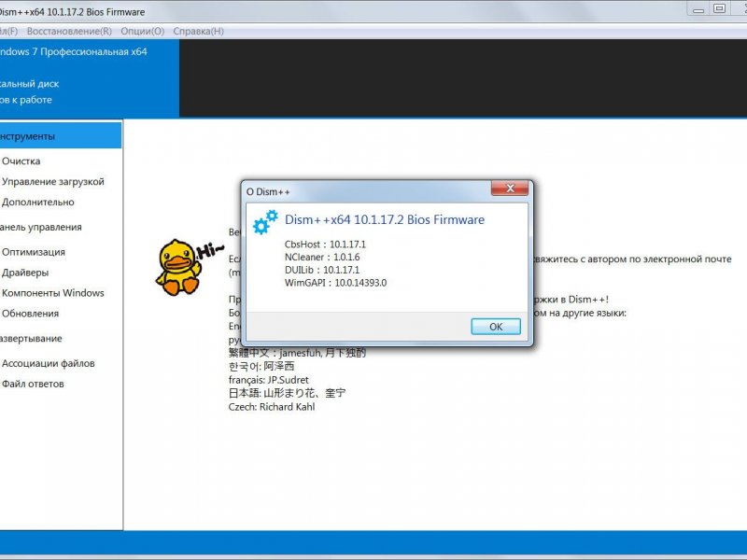Select Очистка in the sidebar
The width and height of the screenshot is (747, 560).
21,161
